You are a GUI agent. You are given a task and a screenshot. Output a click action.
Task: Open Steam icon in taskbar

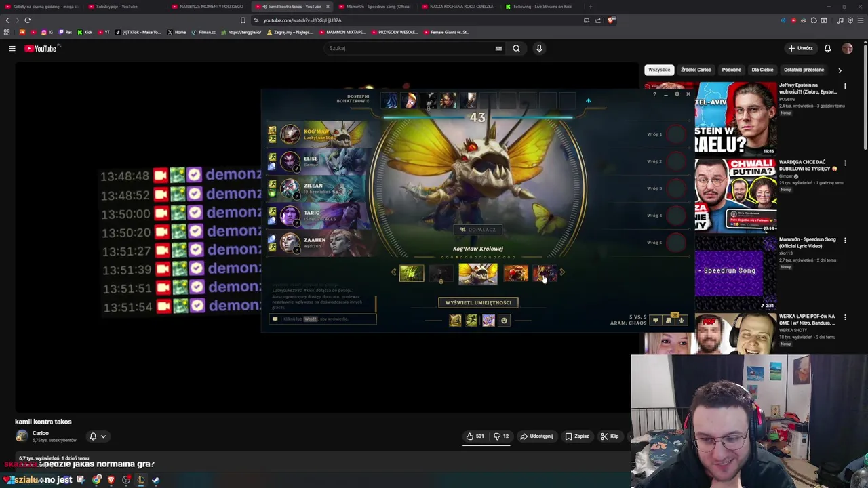click(x=155, y=480)
